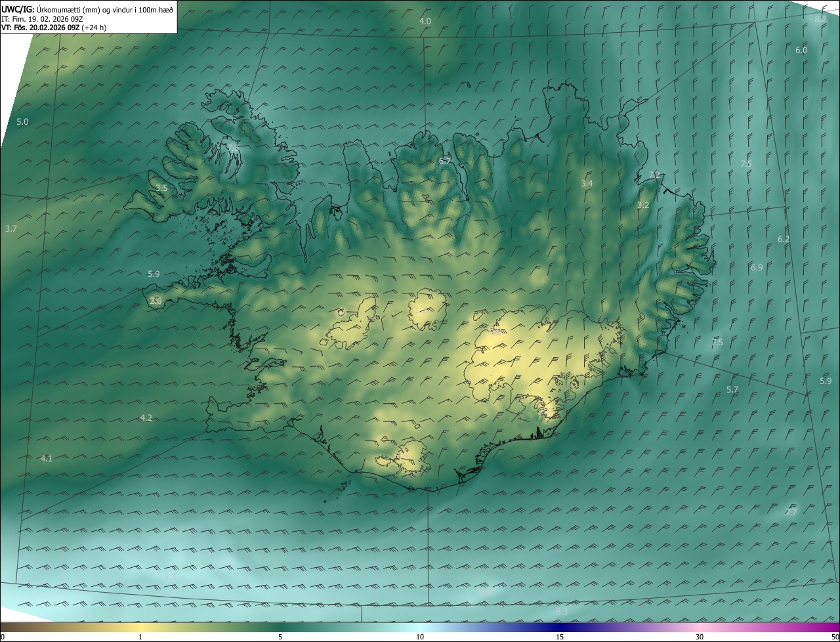This screenshot has height=642, width=840.
Task: Click the color scale tick label 0
Action: tap(2, 637)
